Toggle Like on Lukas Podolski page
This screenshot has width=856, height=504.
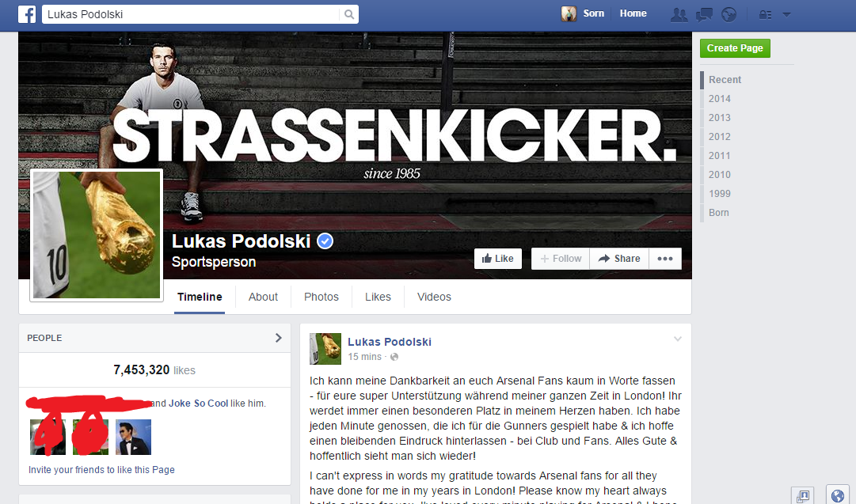click(498, 259)
